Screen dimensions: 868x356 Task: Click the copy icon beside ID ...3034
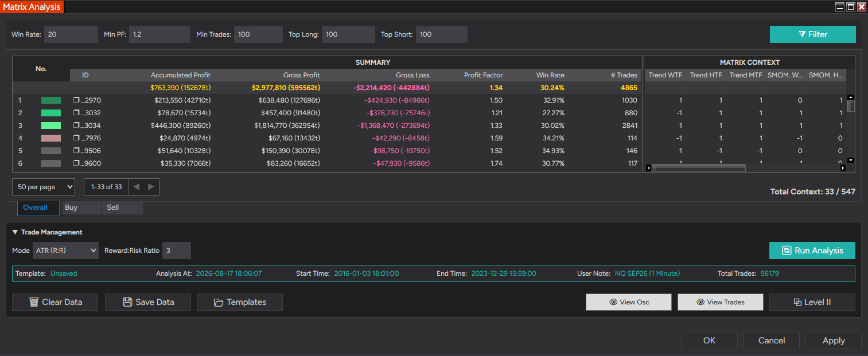point(76,126)
